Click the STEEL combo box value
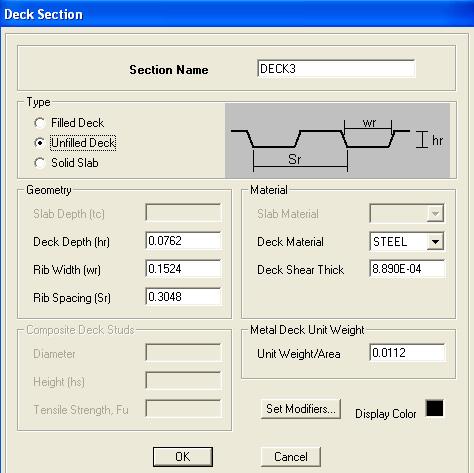 tap(399, 241)
